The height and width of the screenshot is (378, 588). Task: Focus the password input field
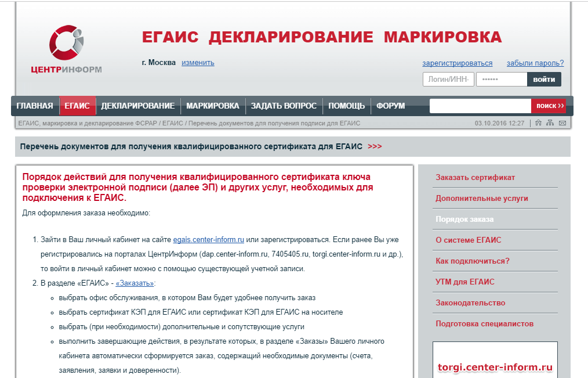point(502,79)
